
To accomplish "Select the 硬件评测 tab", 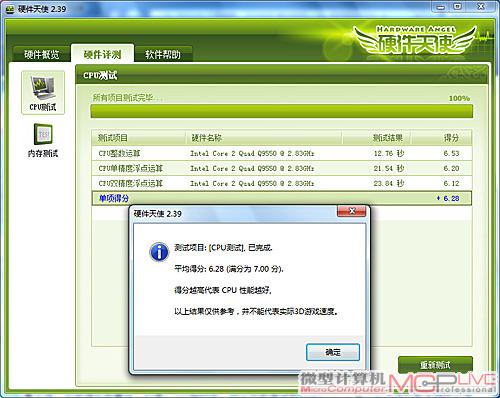I will [102, 54].
